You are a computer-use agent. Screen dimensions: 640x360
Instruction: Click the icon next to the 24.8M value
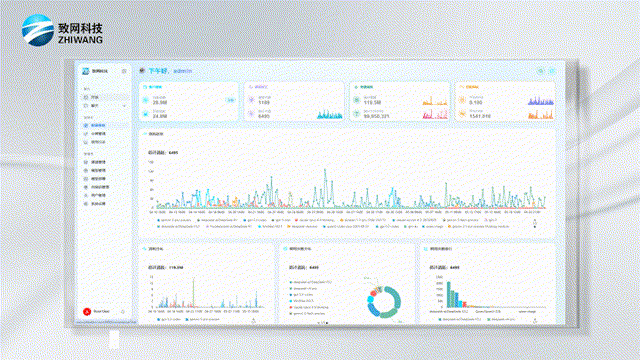146,114
